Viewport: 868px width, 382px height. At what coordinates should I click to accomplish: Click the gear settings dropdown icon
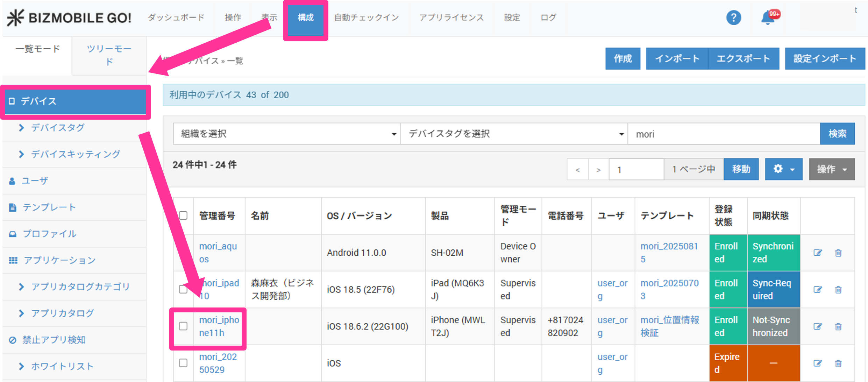coord(783,169)
